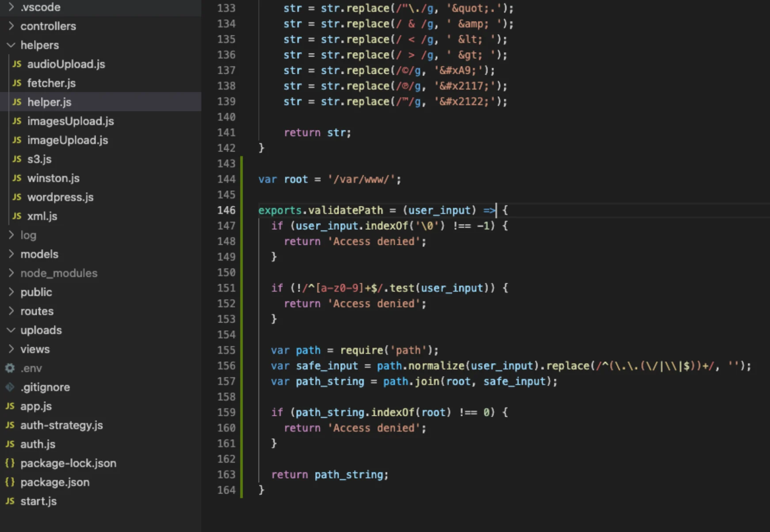Expand the node_modules folder
The width and height of the screenshot is (770, 532).
[x=11, y=273]
